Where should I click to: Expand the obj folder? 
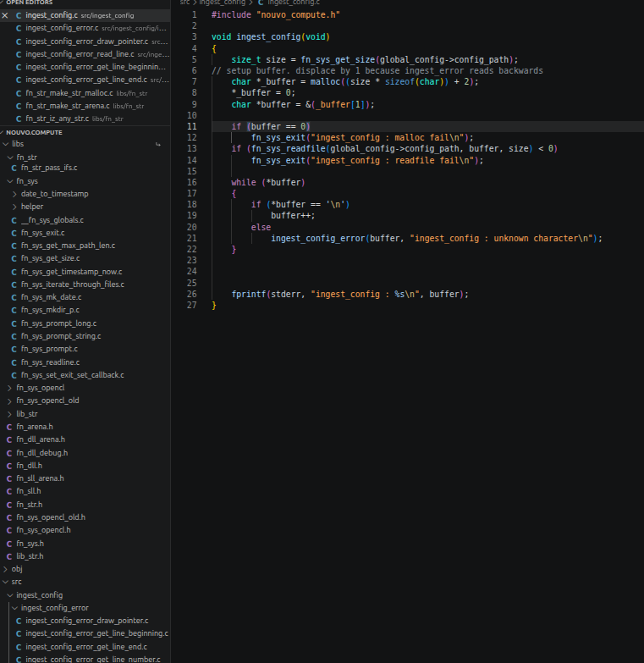[x=5, y=569]
